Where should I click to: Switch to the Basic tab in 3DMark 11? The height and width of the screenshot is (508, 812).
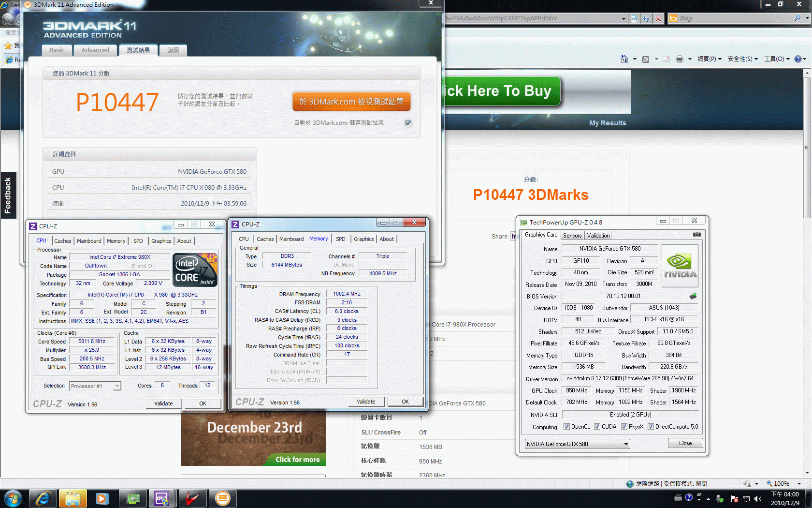pyautogui.click(x=57, y=50)
